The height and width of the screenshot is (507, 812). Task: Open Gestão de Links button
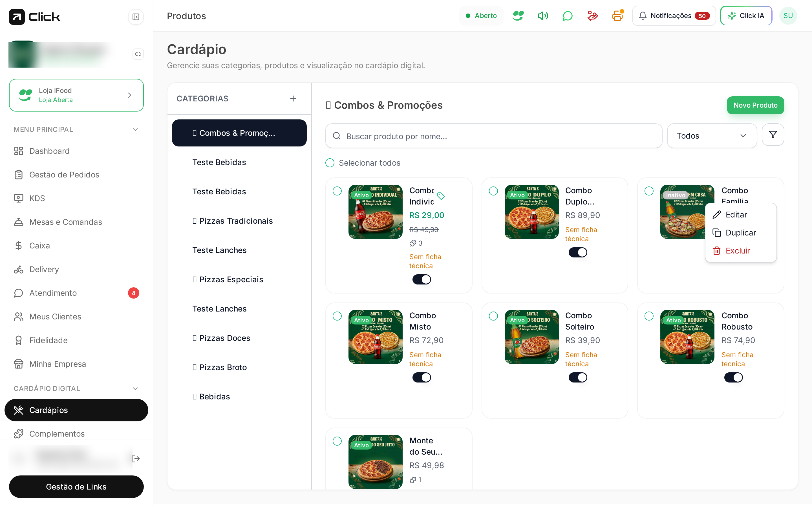pyautogui.click(x=76, y=486)
